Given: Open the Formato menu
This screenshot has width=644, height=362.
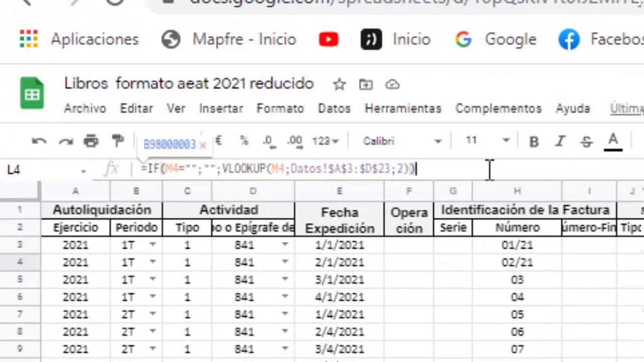Looking at the screenshot, I should [x=280, y=109].
